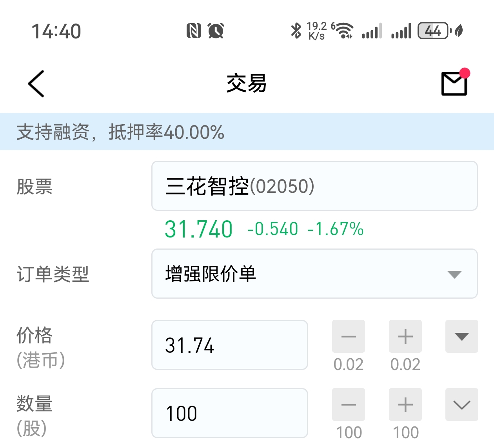Open the messages envelope icon
Viewport: 494px width, 448px height.
click(455, 83)
